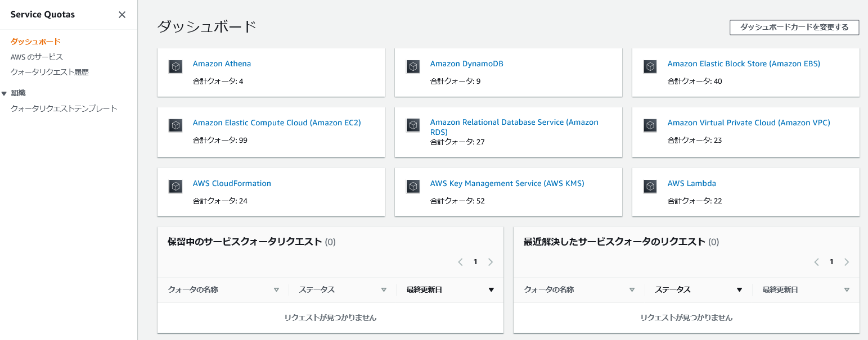
Task: Open Amazon Elastic Compute Cloud (Amazon EC2) link
Action: point(277,123)
